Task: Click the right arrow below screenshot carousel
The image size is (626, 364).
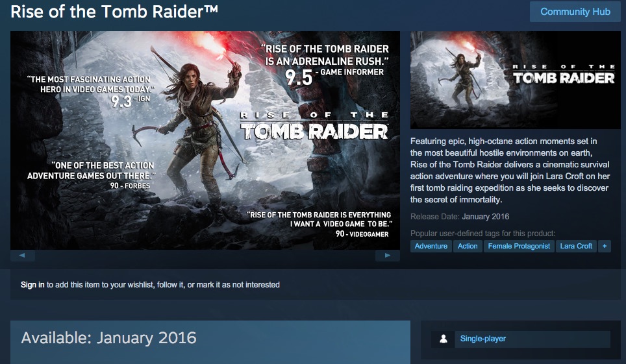Action: click(x=387, y=256)
